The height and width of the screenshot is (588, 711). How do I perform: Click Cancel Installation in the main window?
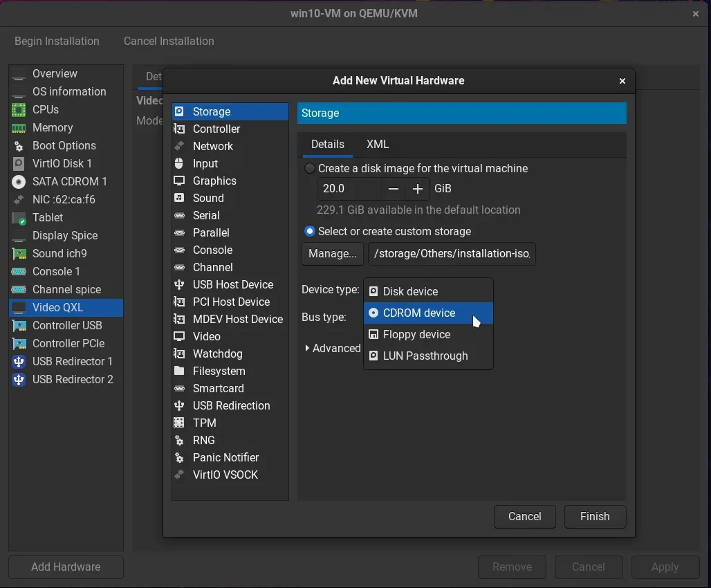169,42
